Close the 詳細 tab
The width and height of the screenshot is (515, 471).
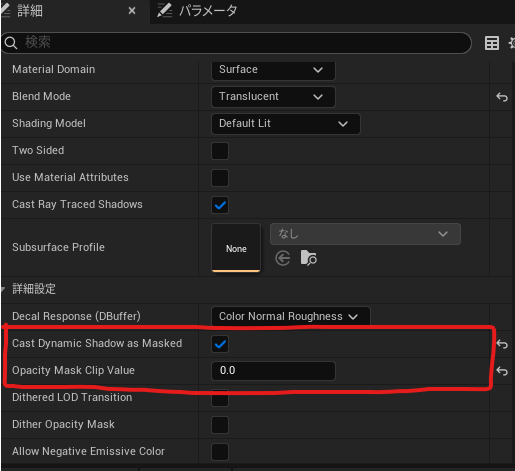[x=132, y=11]
